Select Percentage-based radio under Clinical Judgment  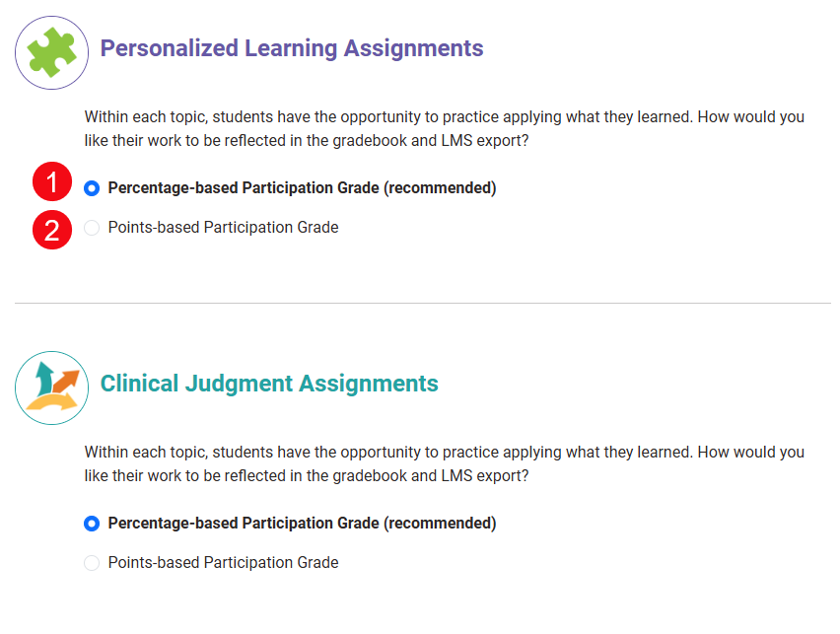(x=92, y=524)
